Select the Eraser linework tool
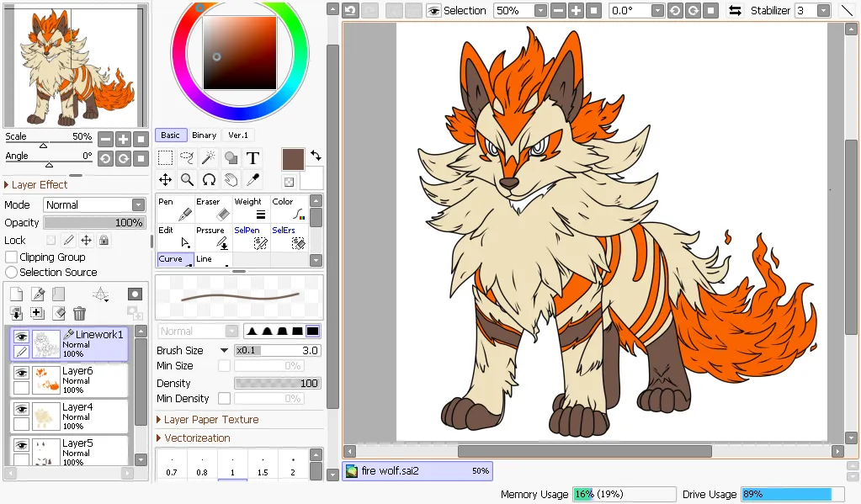 point(213,209)
